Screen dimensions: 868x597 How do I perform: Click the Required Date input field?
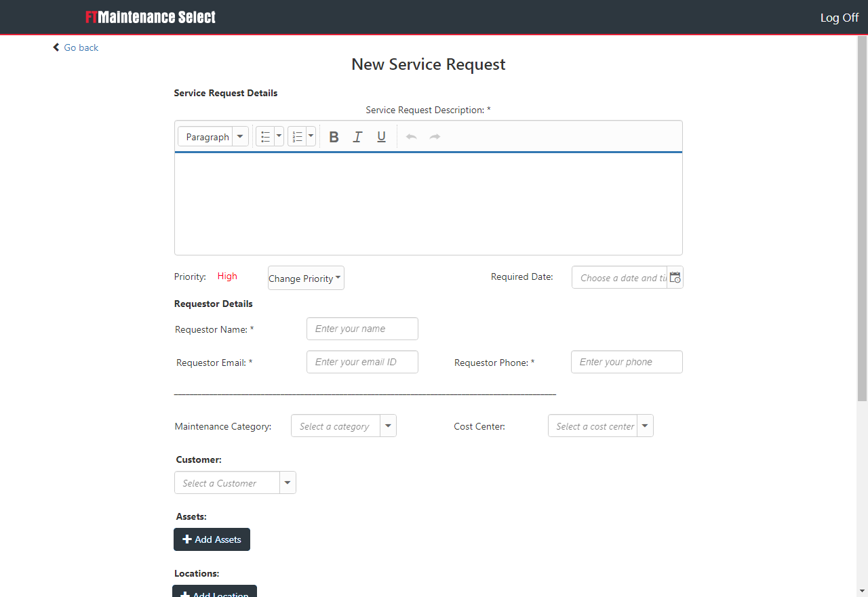point(619,277)
